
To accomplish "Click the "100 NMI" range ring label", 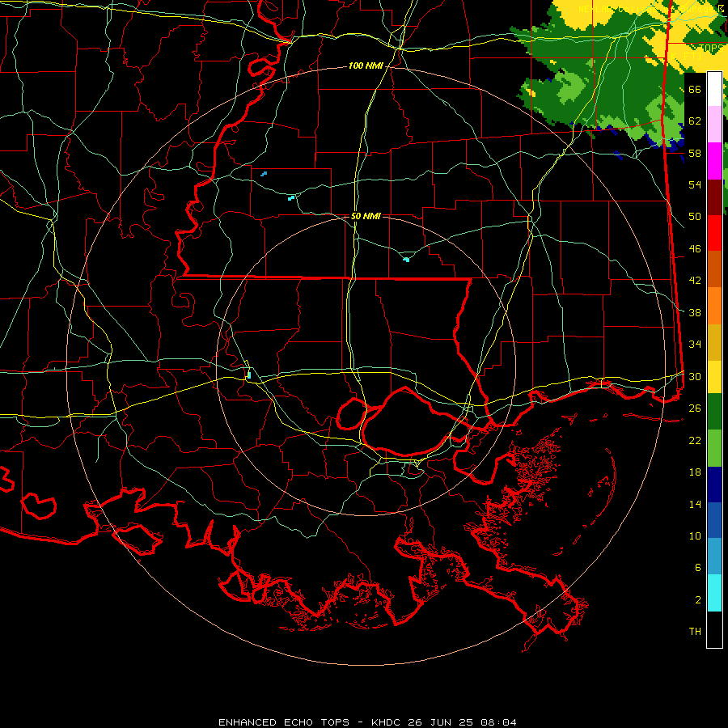I will (x=366, y=66).
